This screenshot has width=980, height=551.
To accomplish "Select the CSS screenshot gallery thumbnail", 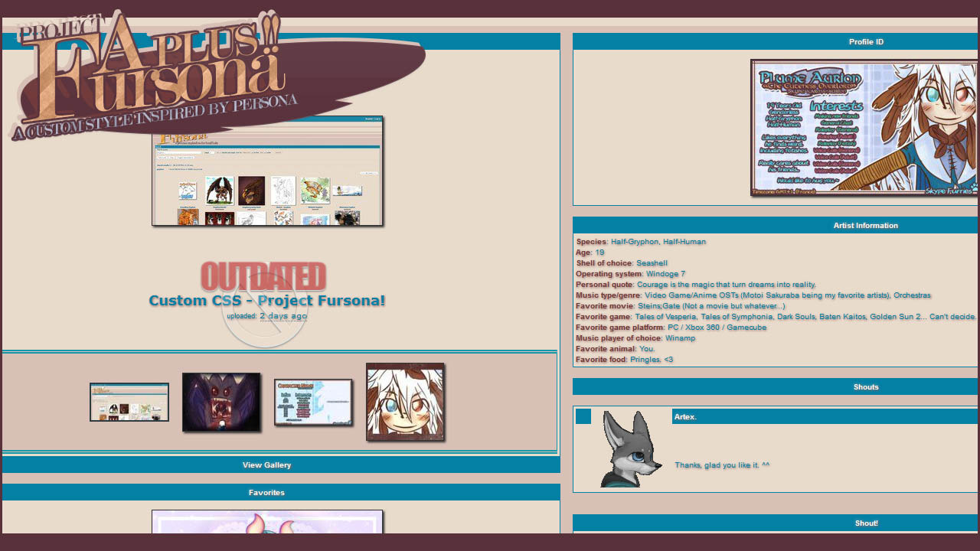I will point(129,402).
